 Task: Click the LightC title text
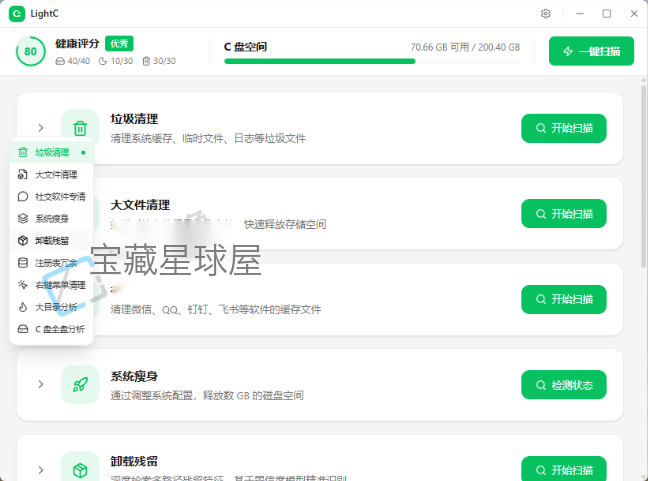[45, 14]
